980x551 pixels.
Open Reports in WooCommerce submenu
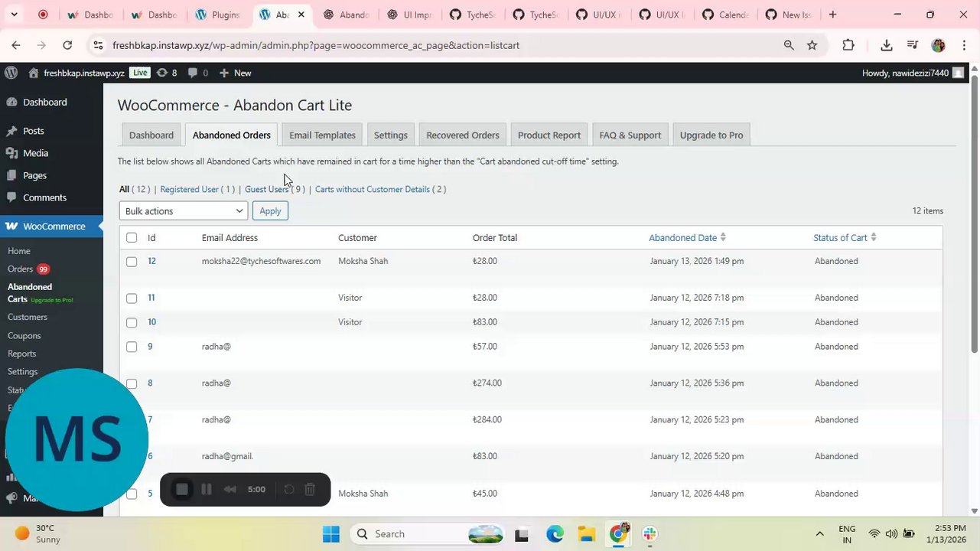click(x=22, y=354)
